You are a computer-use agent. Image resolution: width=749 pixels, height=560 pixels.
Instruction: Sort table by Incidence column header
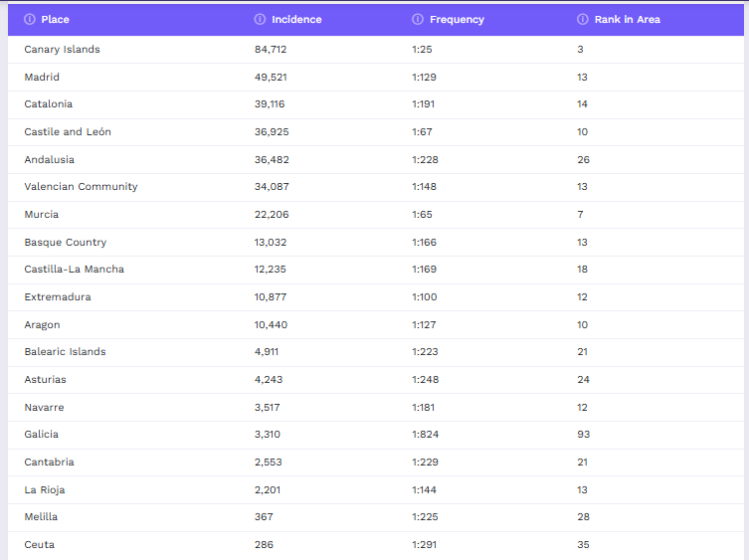(296, 20)
